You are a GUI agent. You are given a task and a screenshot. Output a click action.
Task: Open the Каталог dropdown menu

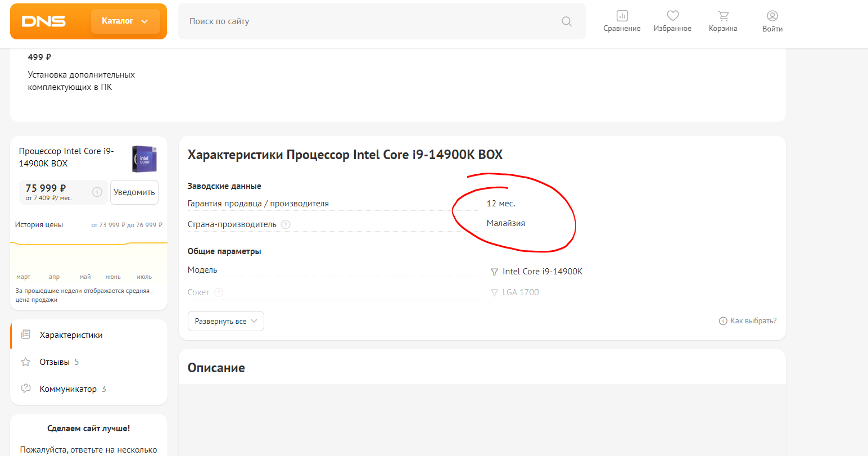tap(125, 21)
